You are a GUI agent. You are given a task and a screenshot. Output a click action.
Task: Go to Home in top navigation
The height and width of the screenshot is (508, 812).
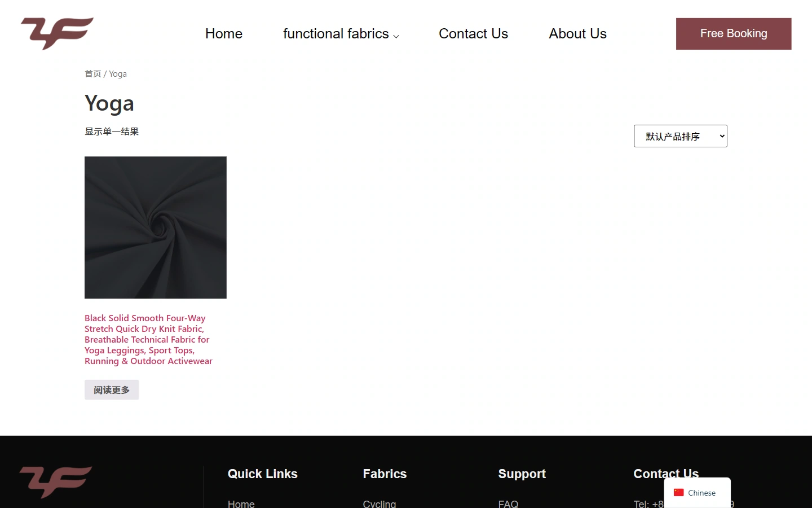tap(224, 34)
